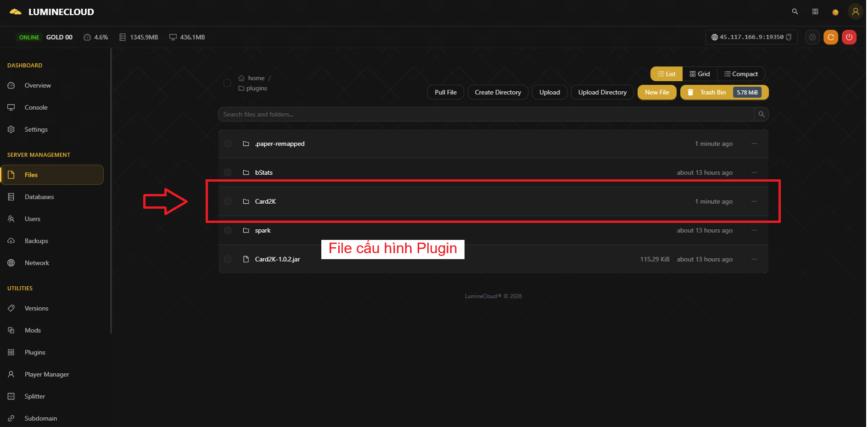Click the start server play icon
The width and height of the screenshot is (868, 427).
point(812,37)
